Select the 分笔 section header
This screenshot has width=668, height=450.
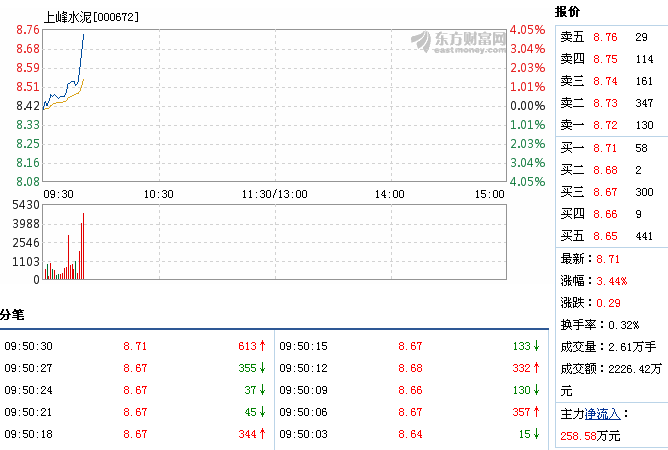click(11, 315)
